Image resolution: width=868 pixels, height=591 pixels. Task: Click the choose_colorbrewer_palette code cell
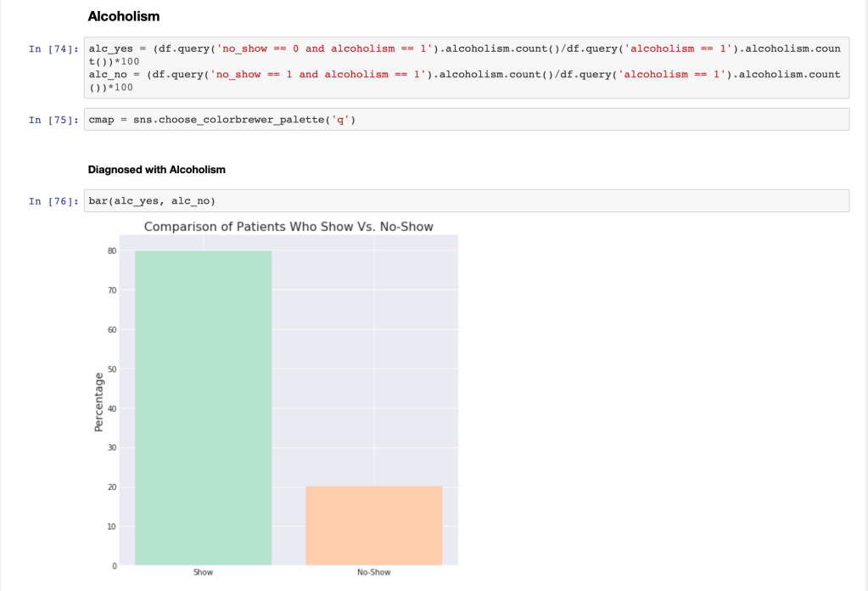(x=467, y=120)
